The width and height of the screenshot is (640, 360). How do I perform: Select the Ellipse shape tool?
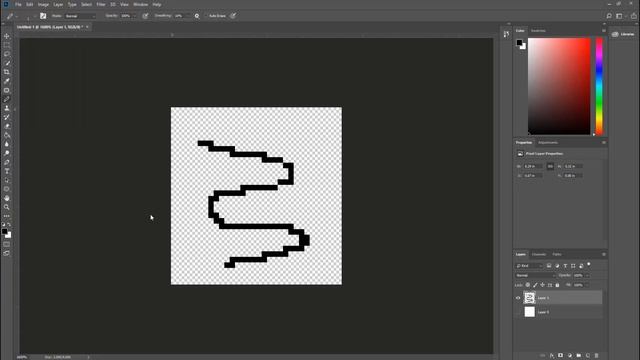click(7, 189)
